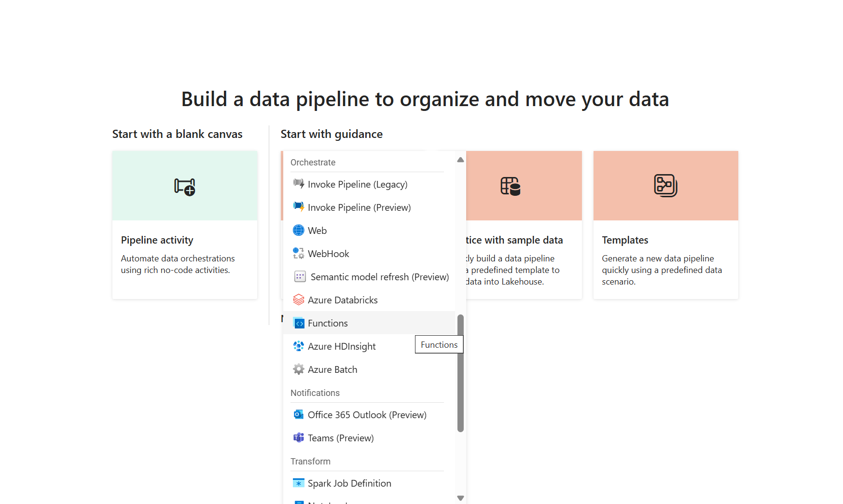Click the activity list scrollbar thumb
This screenshot has height=504, width=843.
[x=460, y=373]
